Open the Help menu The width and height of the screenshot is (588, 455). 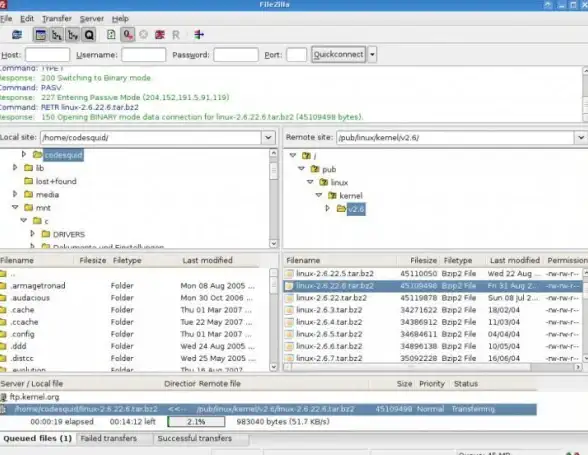tap(120, 19)
